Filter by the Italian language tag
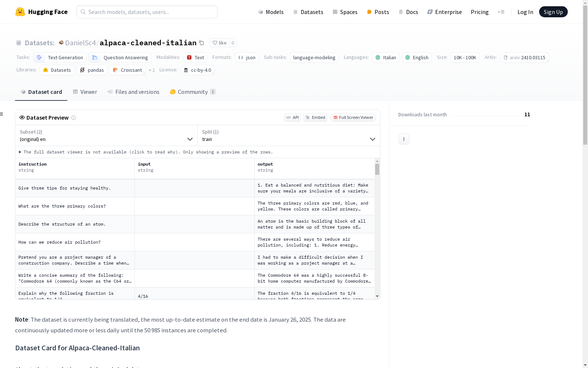This screenshot has height=368, width=588. pos(386,57)
